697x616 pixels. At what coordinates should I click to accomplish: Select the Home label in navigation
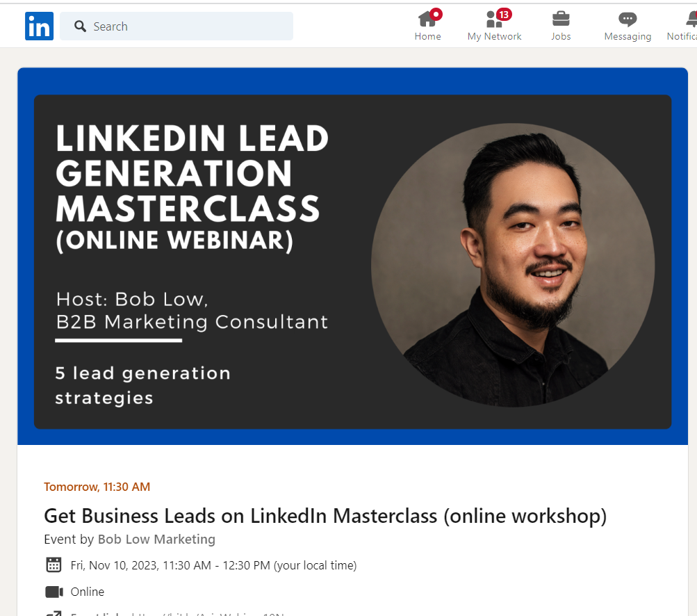coord(427,36)
